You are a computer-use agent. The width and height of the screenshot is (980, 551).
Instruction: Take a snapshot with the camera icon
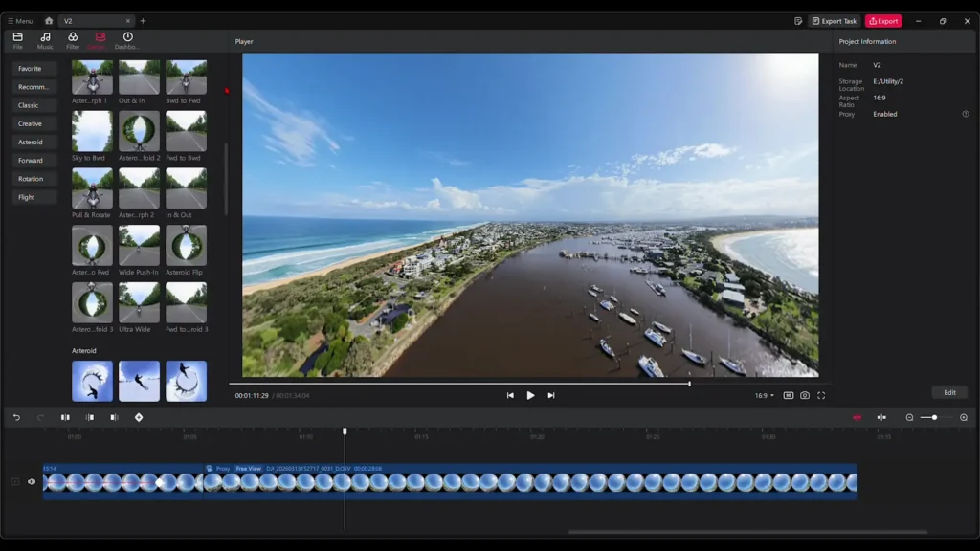coord(805,395)
